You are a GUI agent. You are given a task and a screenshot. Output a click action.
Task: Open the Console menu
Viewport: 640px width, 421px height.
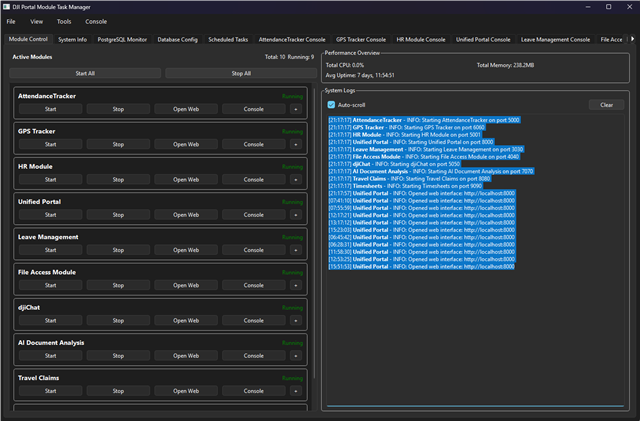[96, 22]
